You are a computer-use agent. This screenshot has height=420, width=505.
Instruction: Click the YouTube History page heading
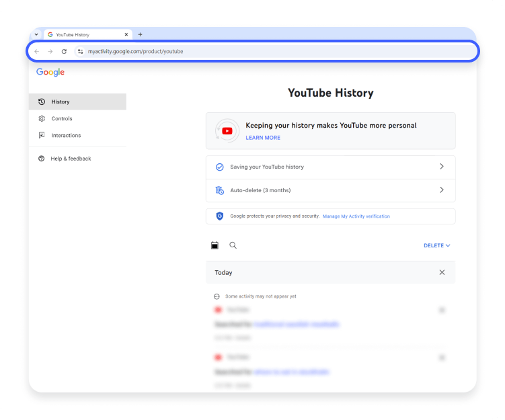[330, 93]
